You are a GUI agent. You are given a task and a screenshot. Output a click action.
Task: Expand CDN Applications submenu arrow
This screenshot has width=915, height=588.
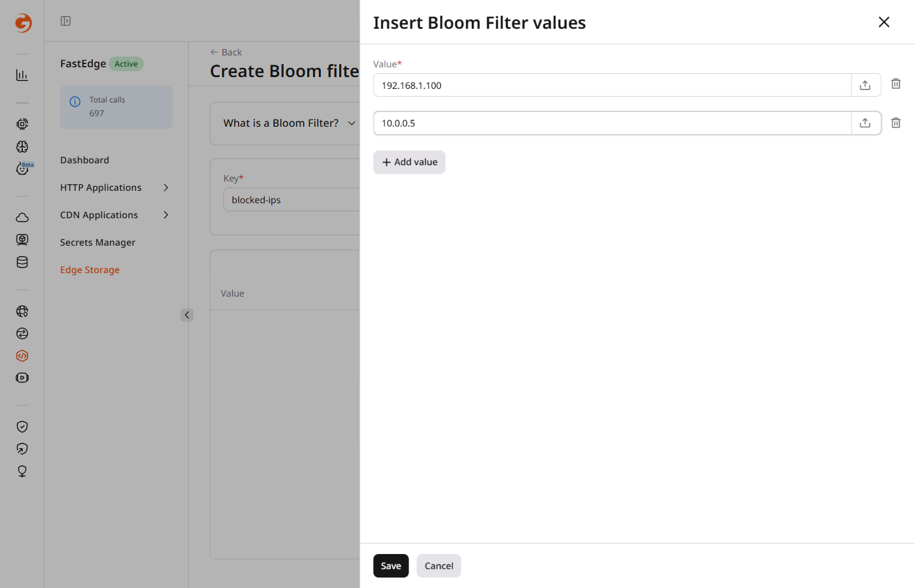(166, 215)
